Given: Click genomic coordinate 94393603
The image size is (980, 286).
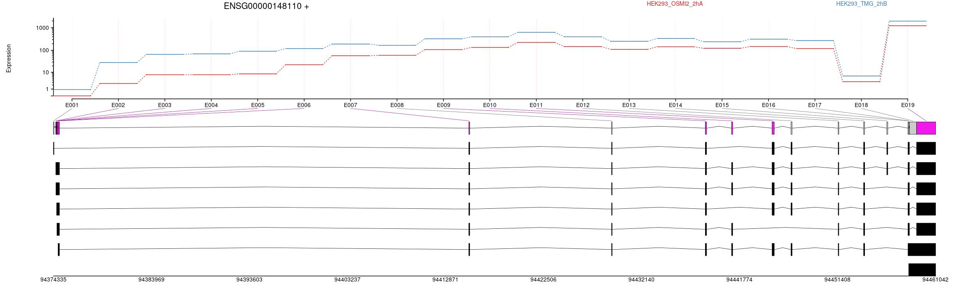Looking at the screenshot, I should 249,280.
